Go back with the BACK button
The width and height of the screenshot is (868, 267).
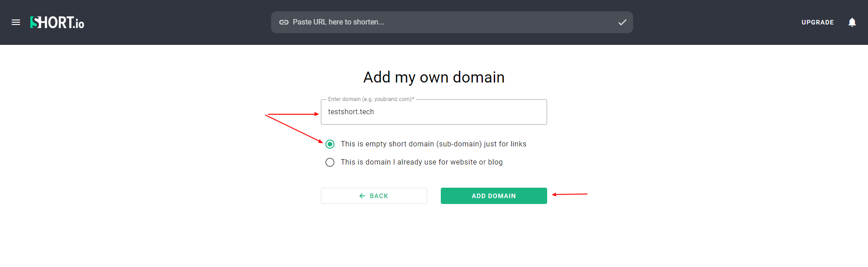(374, 196)
